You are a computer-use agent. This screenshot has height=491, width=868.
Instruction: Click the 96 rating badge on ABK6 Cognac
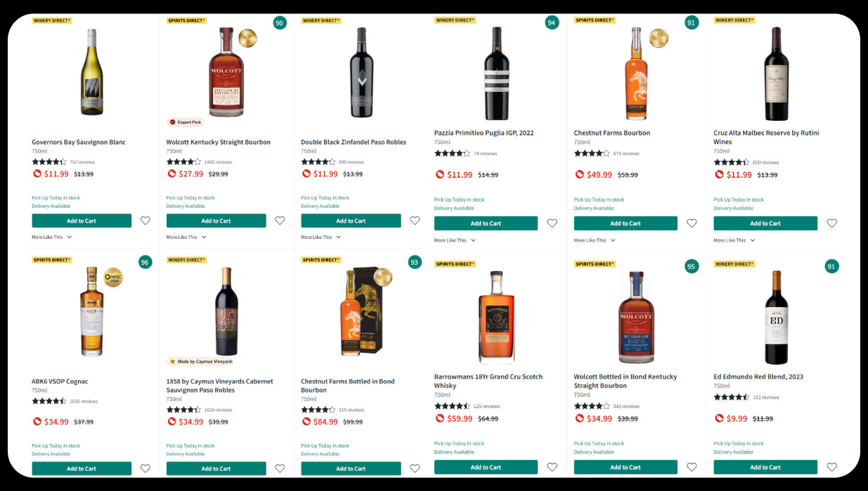click(145, 263)
